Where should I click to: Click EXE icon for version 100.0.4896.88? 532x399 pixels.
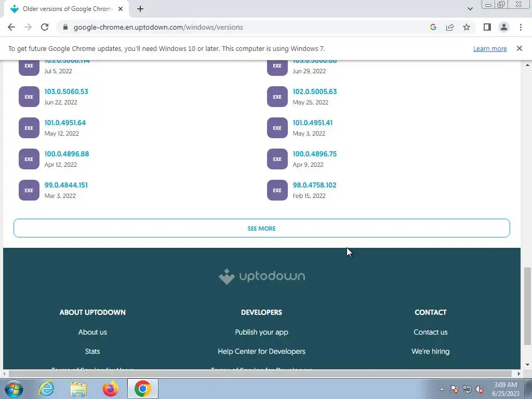[x=29, y=159]
